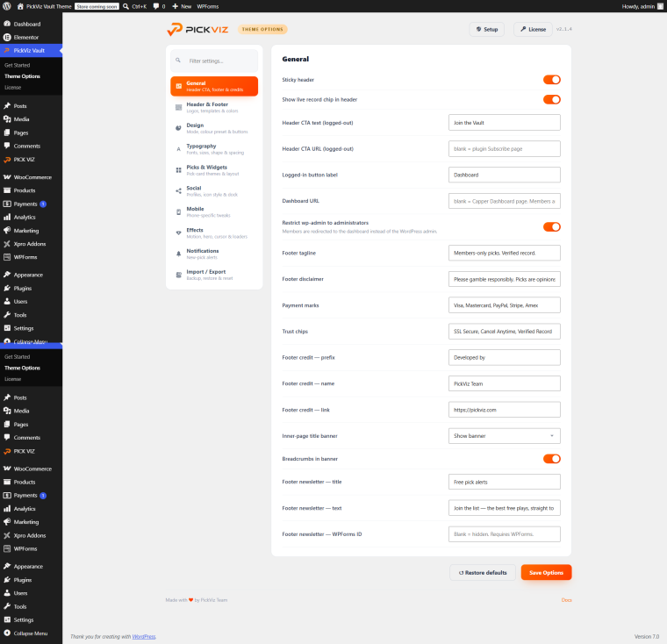Click the License button with key icon

[x=533, y=29]
